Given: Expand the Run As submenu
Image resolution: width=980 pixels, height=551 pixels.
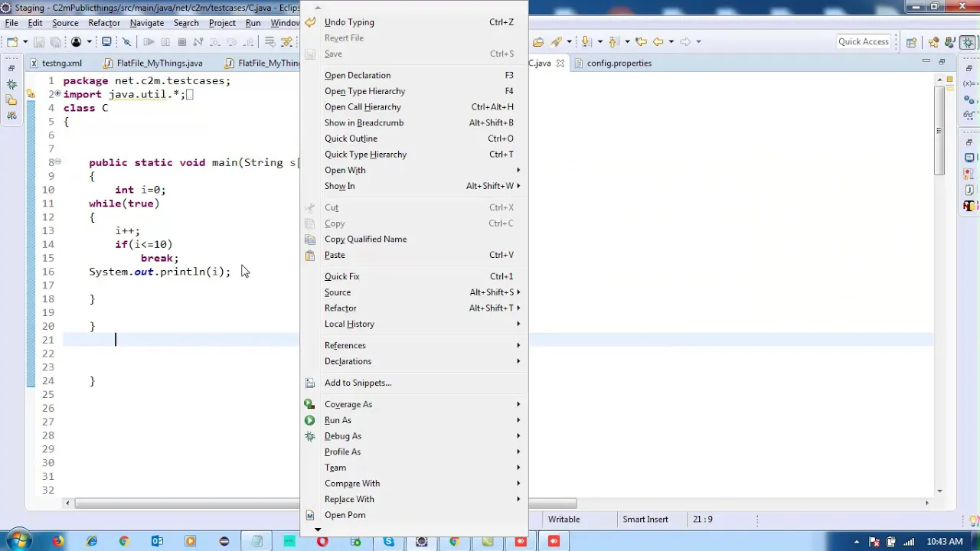Looking at the screenshot, I should pos(414,420).
